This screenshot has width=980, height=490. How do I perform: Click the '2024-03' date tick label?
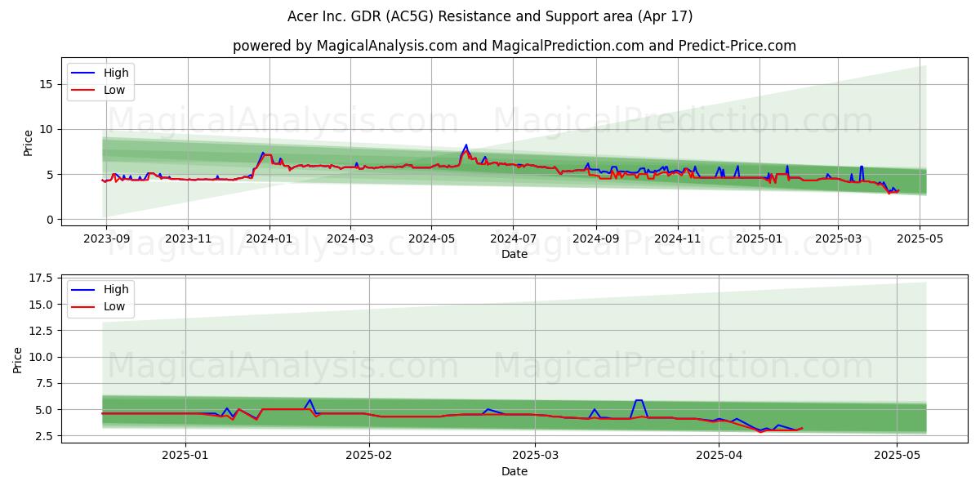350,238
